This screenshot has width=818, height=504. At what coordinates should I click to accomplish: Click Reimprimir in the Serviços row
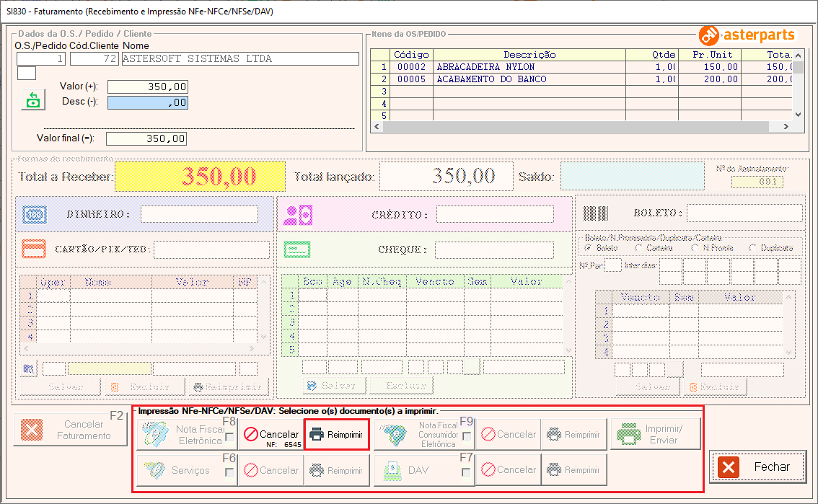coord(336,470)
